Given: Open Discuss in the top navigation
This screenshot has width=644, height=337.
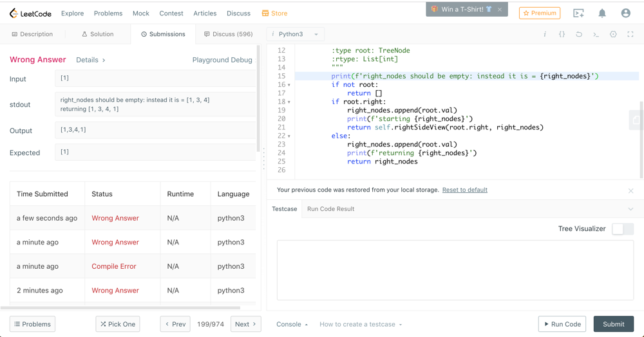Looking at the screenshot, I should click(239, 14).
